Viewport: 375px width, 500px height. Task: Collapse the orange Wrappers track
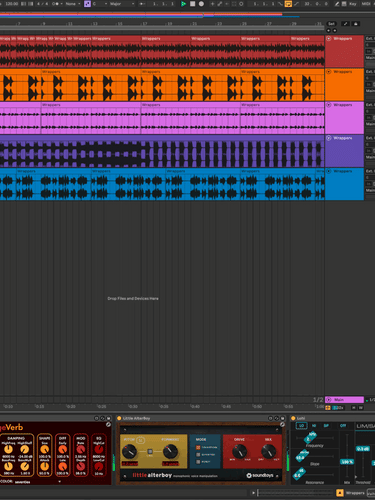click(x=329, y=72)
